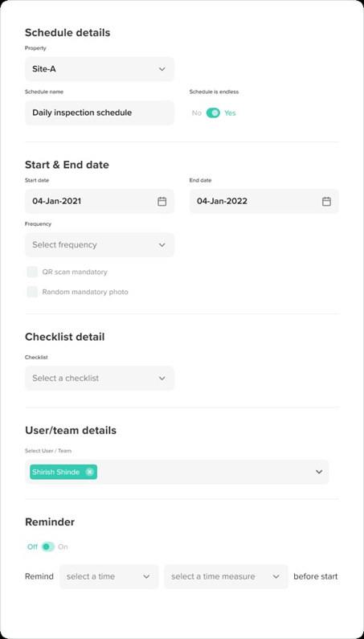Click the Checklist dropdown chevron
Screen dimensions: 364x639
pyautogui.click(x=162, y=379)
